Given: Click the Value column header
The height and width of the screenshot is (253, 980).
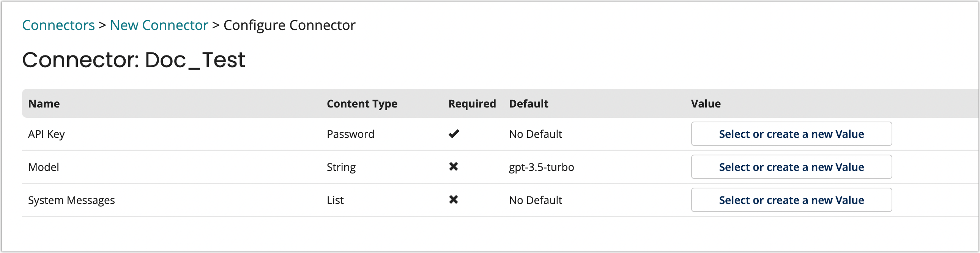Looking at the screenshot, I should [x=706, y=104].
